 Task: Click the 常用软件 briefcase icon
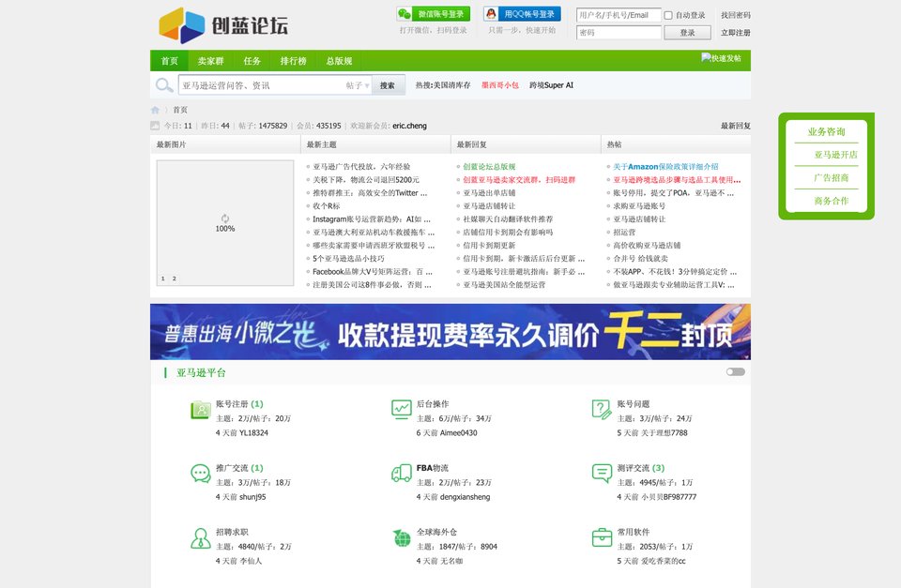602,537
